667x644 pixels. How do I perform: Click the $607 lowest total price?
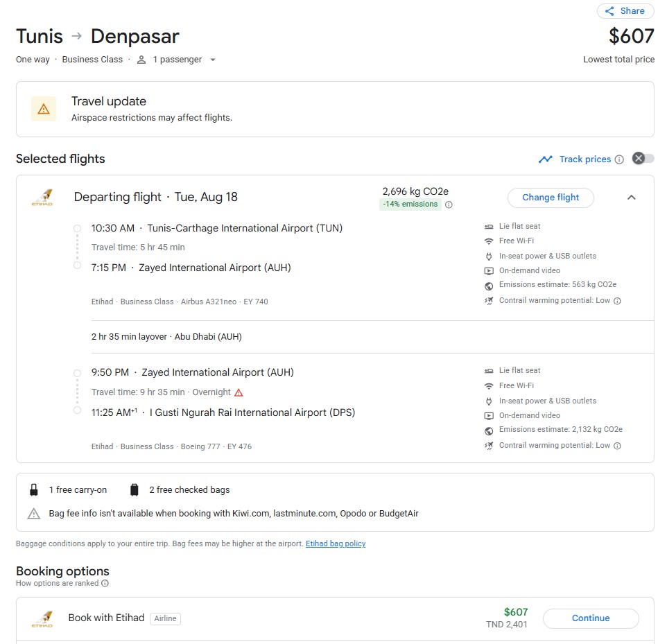click(631, 36)
